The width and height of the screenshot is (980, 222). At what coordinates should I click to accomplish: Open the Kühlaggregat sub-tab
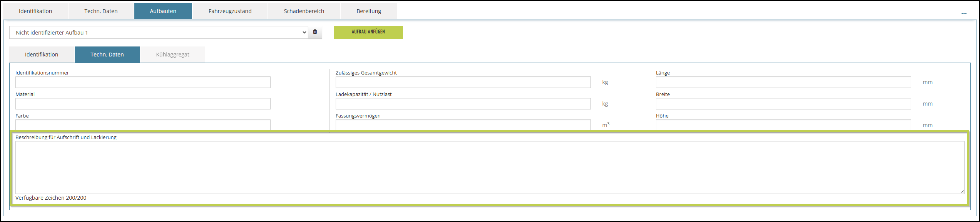[172, 55]
